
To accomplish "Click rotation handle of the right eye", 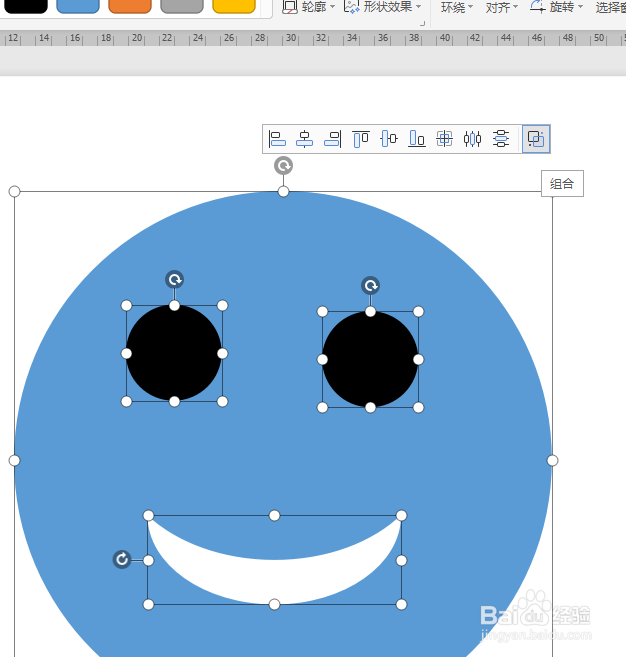I will (x=370, y=286).
